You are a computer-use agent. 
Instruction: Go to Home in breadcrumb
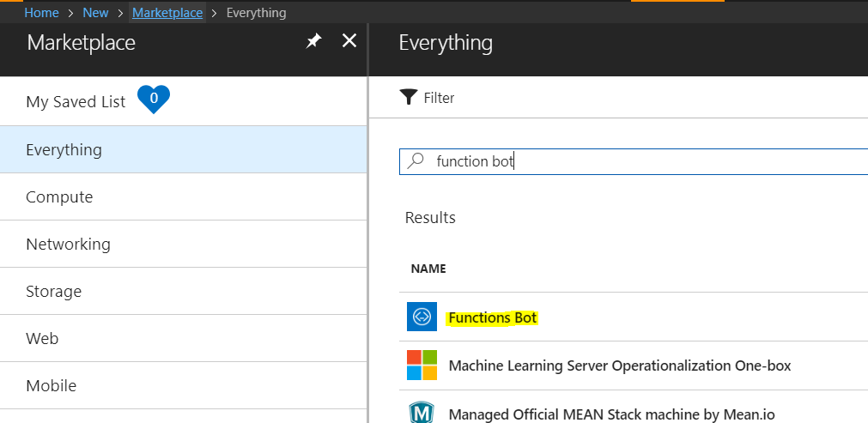(x=41, y=13)
